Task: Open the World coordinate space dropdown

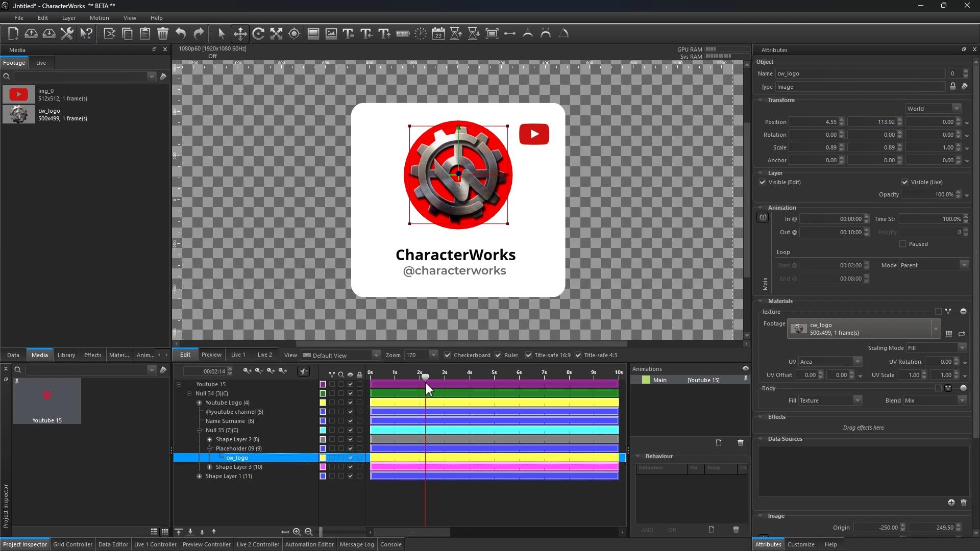Action: tap(934, 109)
